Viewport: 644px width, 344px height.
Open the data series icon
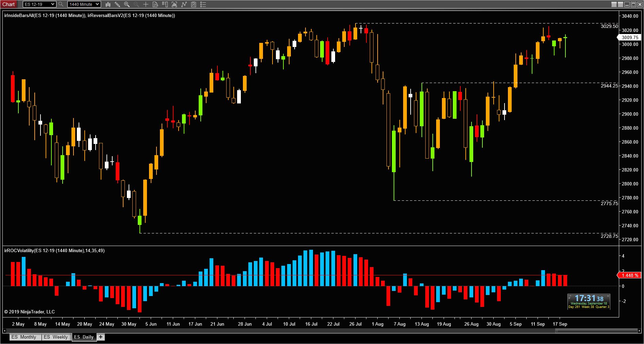point(175,4)
